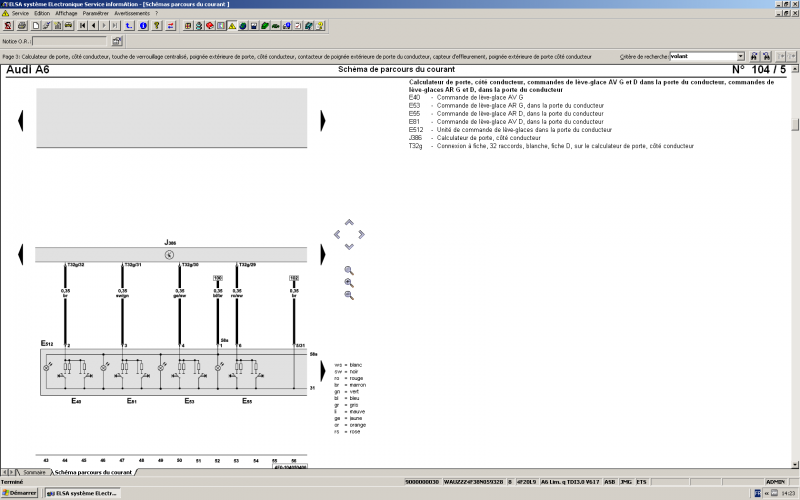This screenshot has height=500, width=800.
Task: Open the '?' help menu
Action: pos(156,13)
